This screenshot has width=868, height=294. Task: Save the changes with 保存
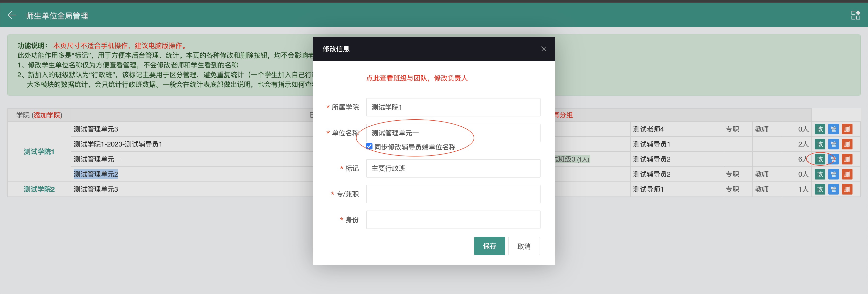489,246
